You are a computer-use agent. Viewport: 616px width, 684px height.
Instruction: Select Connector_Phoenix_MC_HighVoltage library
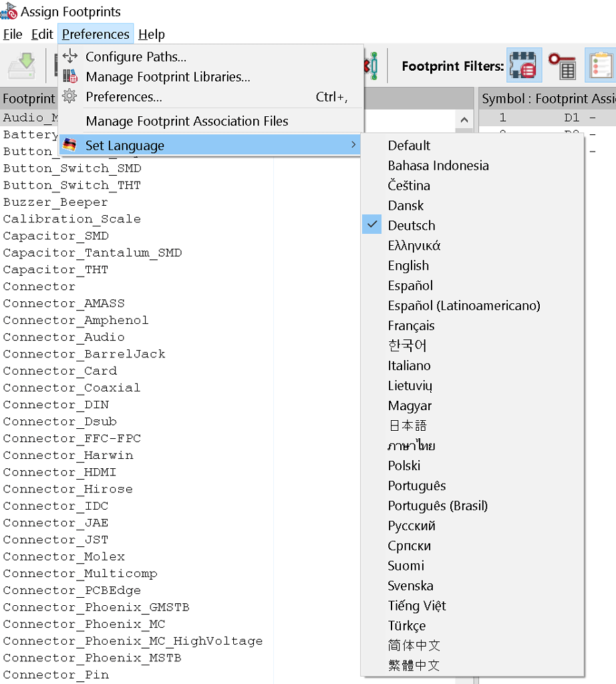point(133,641)
